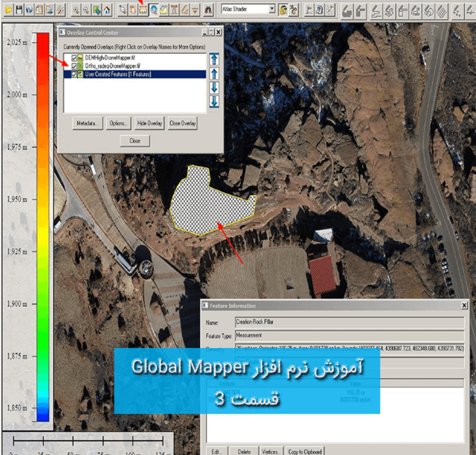Click the Name field Creation Rock Pillar
The width and height of the screenshot is (476, 455).
pos(349,322)
